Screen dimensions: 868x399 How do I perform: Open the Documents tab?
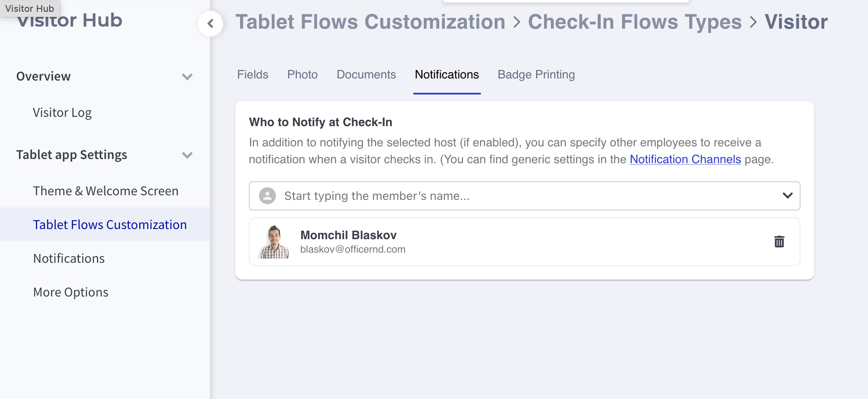[366, 75]
